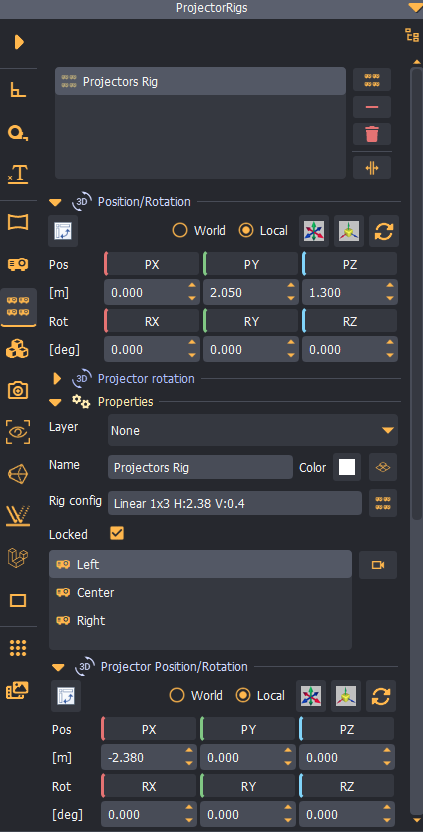Click the vertical scrollbar of the panel
This screenshot has width=423, height=832.
(x=417, y=292)
